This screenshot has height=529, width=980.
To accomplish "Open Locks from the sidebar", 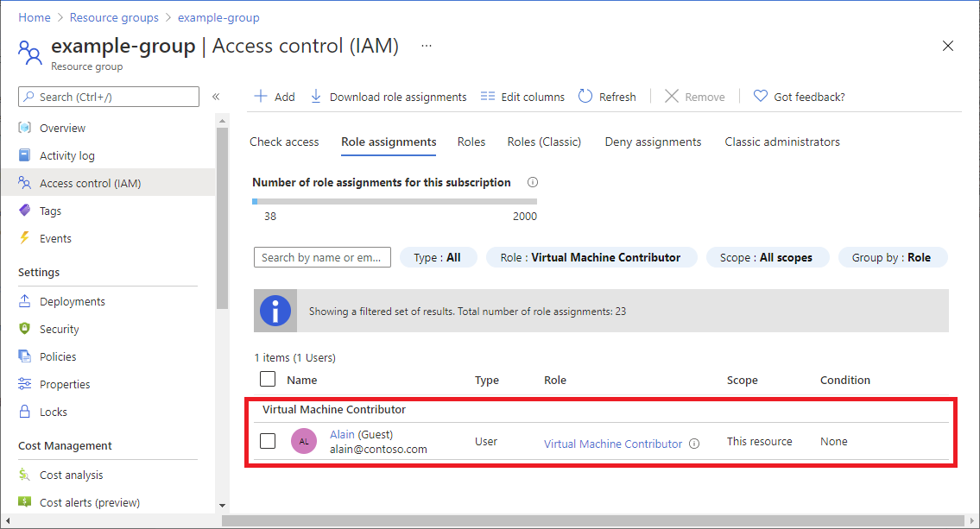I will pyautogui.click(x=53, y=412).
